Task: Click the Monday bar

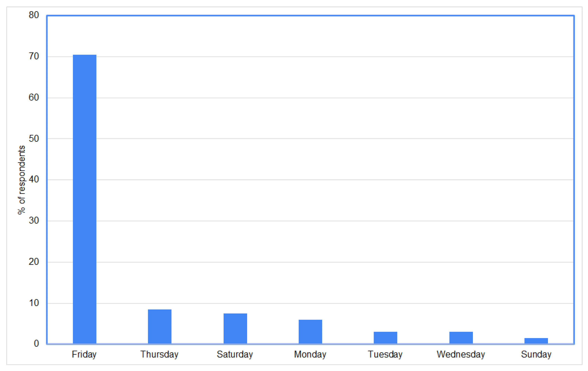Action: (x=310, y=331)
